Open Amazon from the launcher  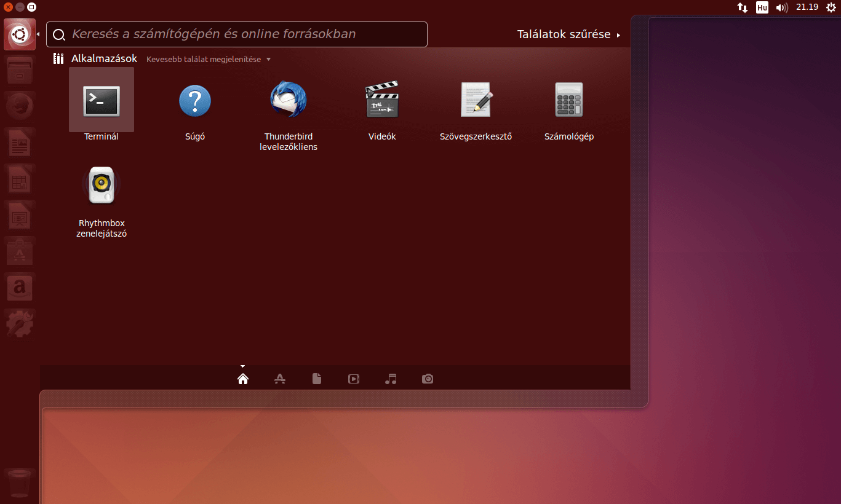(20, 288)
